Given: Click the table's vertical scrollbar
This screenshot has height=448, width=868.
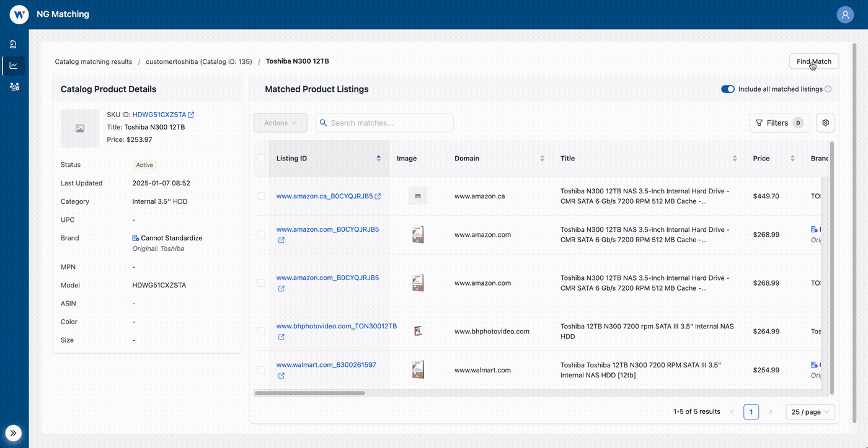Looking at the screenshot, I should [x=832, y=268].
